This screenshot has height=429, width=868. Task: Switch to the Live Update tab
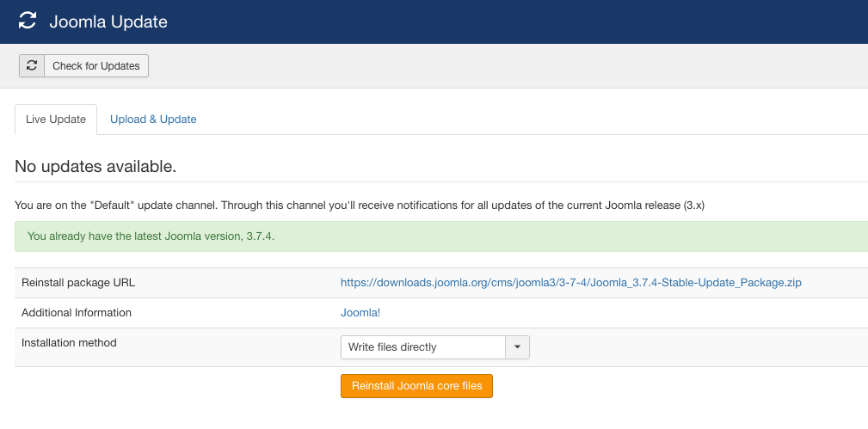click(x=56, y=120)
